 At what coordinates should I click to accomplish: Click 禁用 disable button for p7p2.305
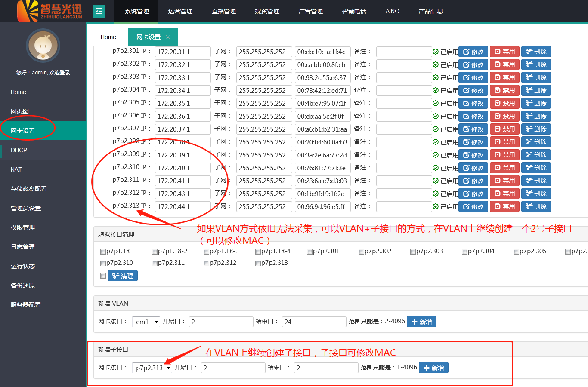[x=504, y=103]
